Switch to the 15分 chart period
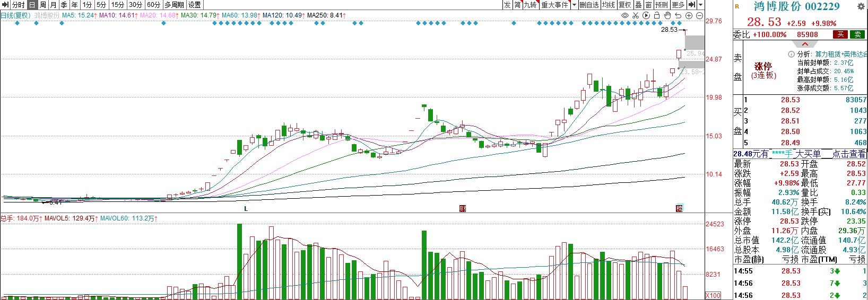The width and height of the screenshot is (868, 300). click(118, 5)
